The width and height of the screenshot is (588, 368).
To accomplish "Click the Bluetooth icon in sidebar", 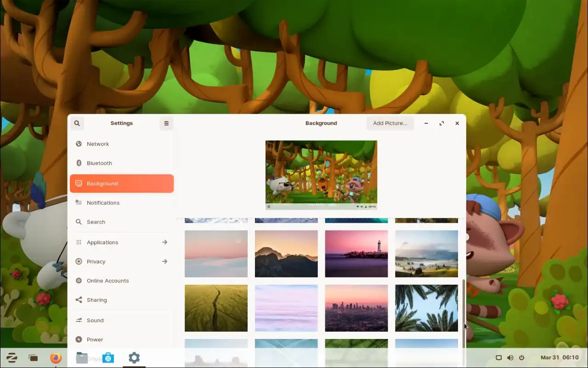I will pyautogui.click(x=79, y=163).
